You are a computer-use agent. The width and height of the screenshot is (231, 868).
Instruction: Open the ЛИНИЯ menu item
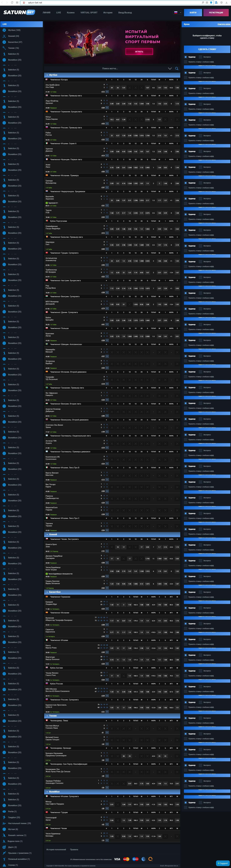click(x=46, y=12)
